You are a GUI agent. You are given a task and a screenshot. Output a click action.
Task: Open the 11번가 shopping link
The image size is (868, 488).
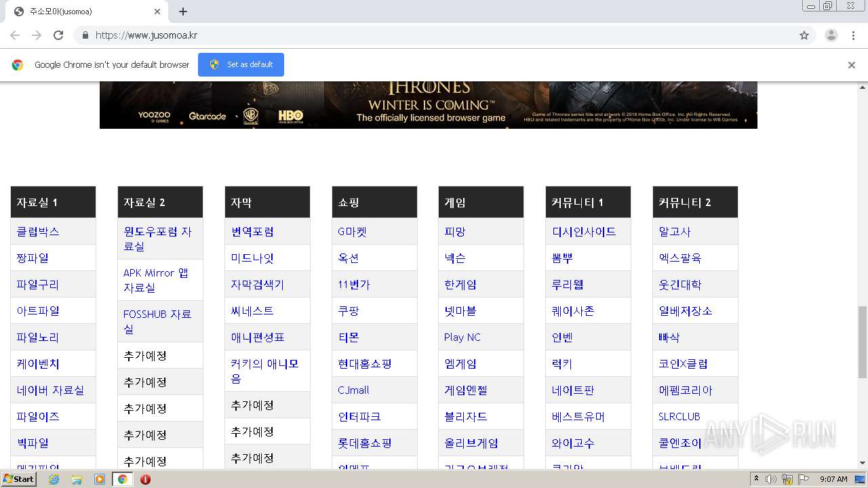pyautogui.click(x=354, y=285)
